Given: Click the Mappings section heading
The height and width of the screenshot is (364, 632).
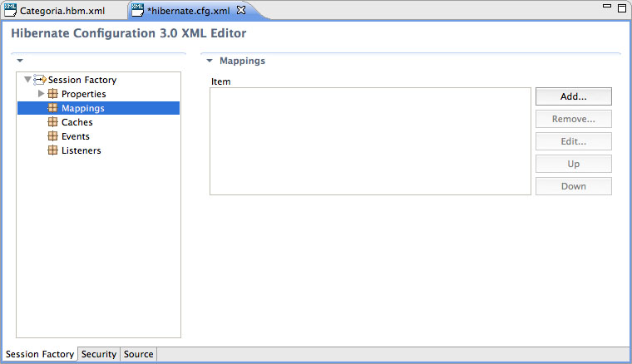Looking at the screenshot, I should coord(242,61).
